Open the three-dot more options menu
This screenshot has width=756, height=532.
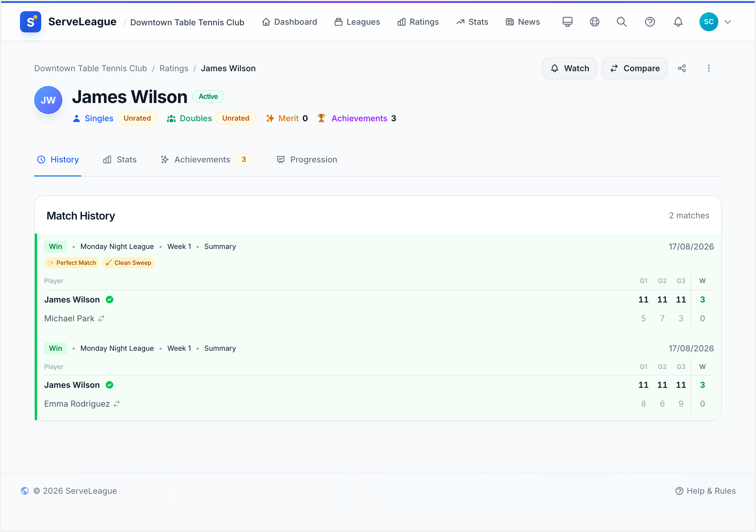click(709, 68)
